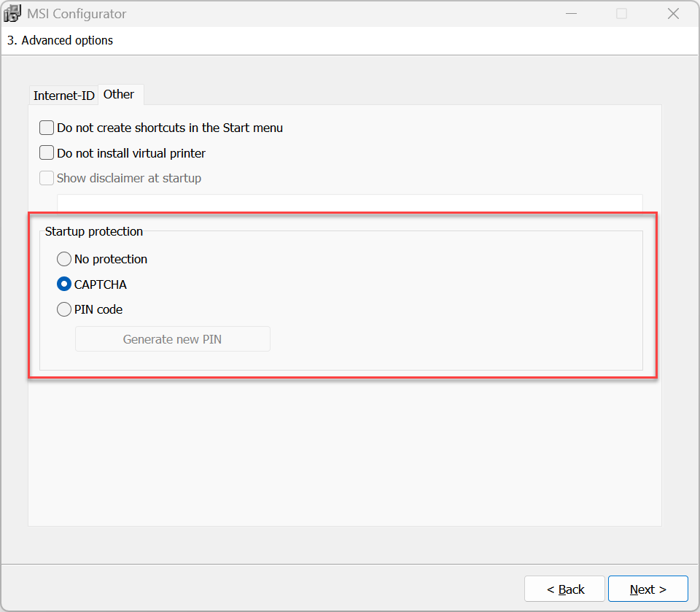
Task: Minimize the MSI Configurator window
Action: pos(569,14)
